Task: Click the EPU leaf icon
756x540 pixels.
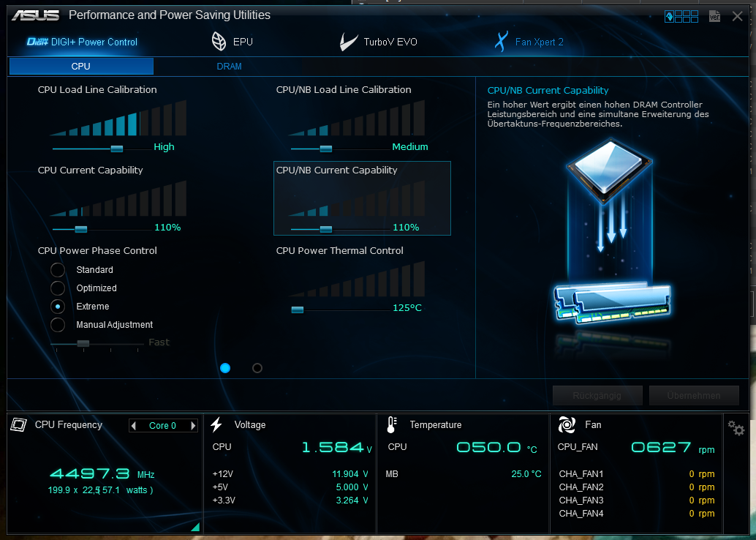Action: click(x=219, y=42)
